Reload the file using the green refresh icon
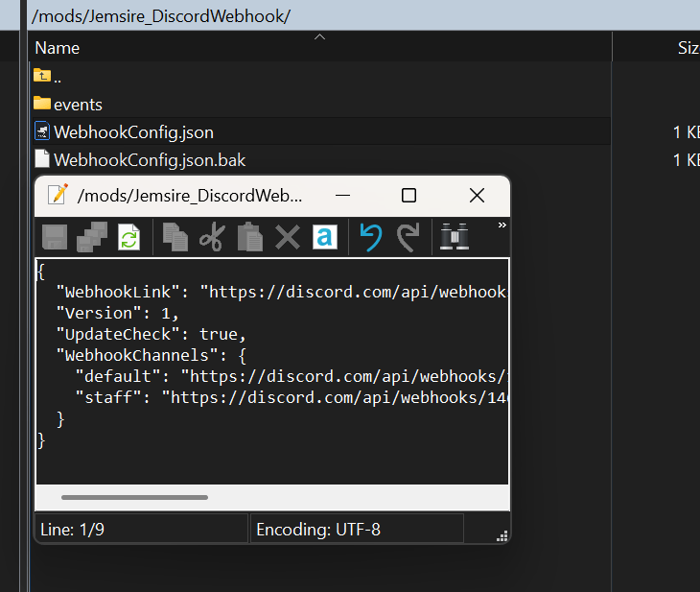700x592 pixels. pyautogui.click(x=128, y=237)
